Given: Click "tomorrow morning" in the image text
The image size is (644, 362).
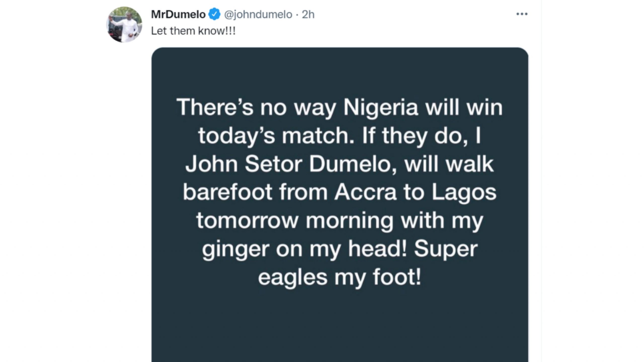Looking at the screenshot, I should coord(295,221).
